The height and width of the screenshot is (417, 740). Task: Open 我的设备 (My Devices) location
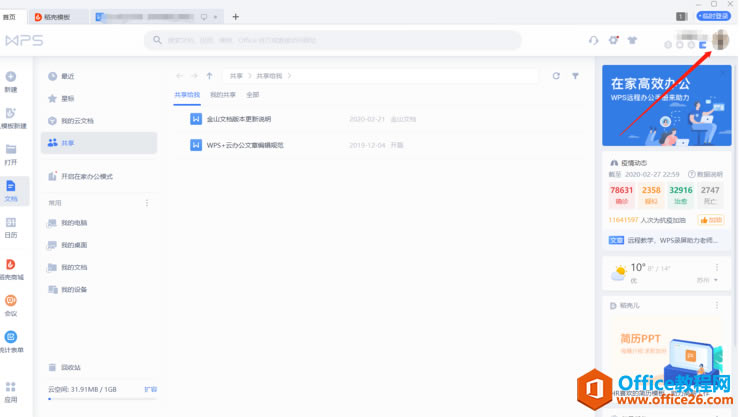pyautogui.click(x=74, y=289)
